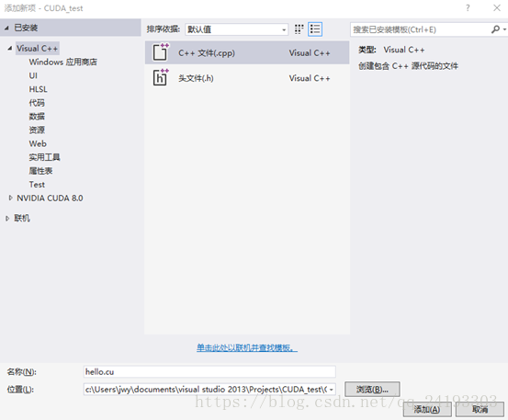
Task: Click the online template search link
Action: pos(247,347)
